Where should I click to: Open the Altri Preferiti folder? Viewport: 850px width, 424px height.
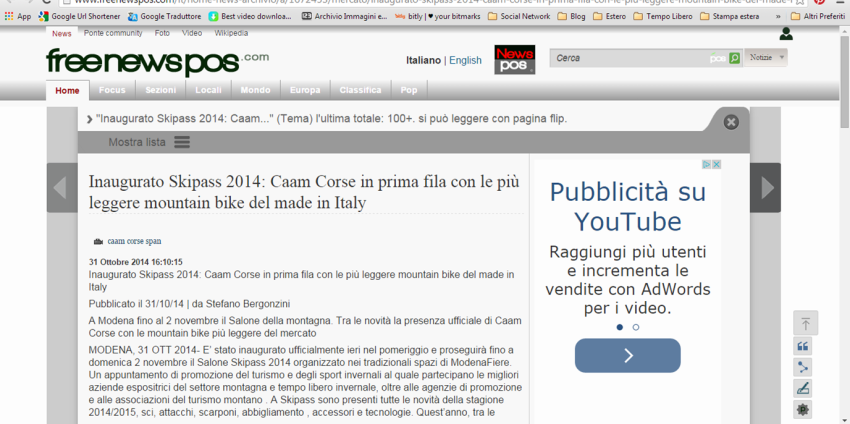tap(817, 16)
